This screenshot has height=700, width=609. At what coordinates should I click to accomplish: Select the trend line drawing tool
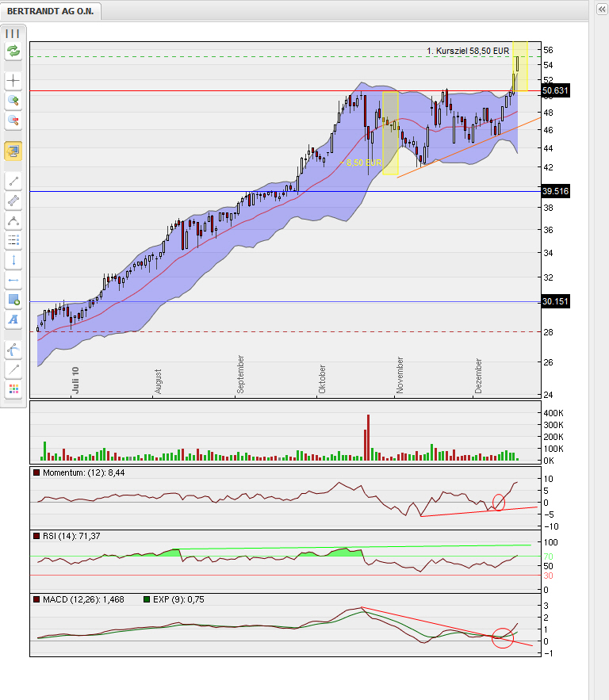(13, 181)
